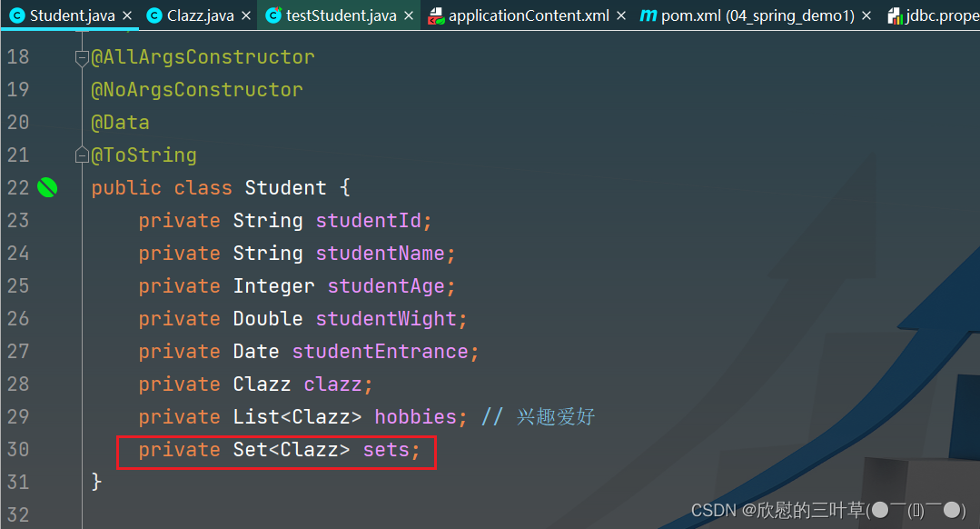Open the pom.xml (04_spring_demo1) tab
Screen dimensions: 980x529
[x=757, y=15]
